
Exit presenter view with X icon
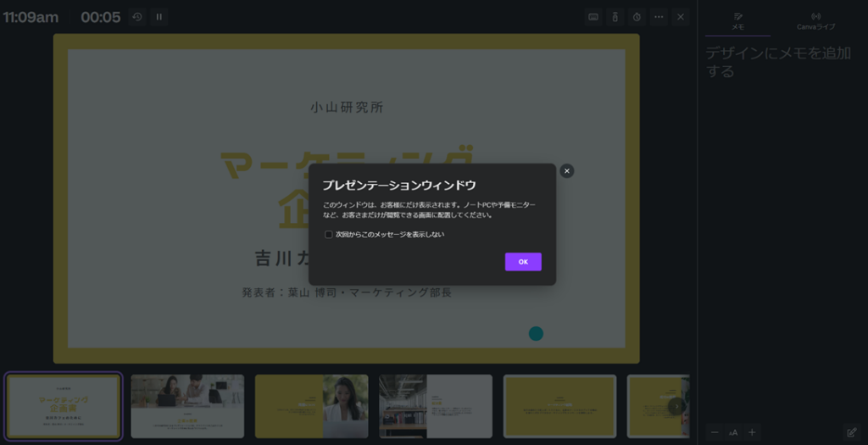click(x=681, y=17)
